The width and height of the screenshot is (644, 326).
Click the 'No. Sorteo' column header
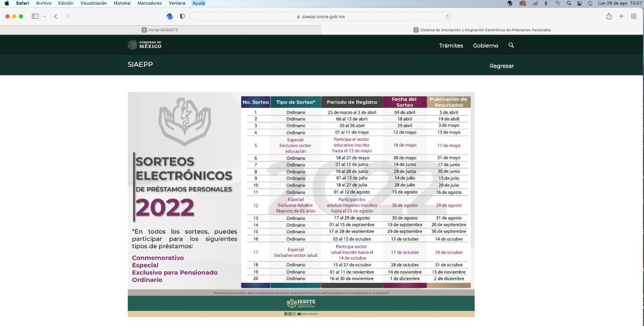[x=255, y=102]
